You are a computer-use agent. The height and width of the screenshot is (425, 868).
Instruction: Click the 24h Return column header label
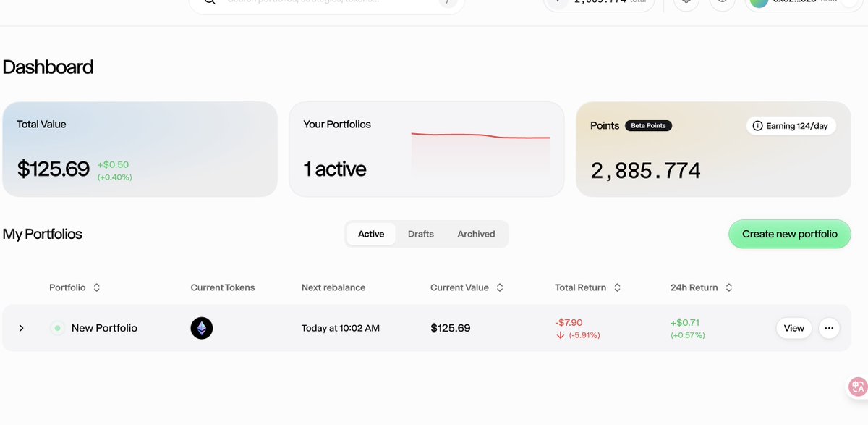click(694, 287)
